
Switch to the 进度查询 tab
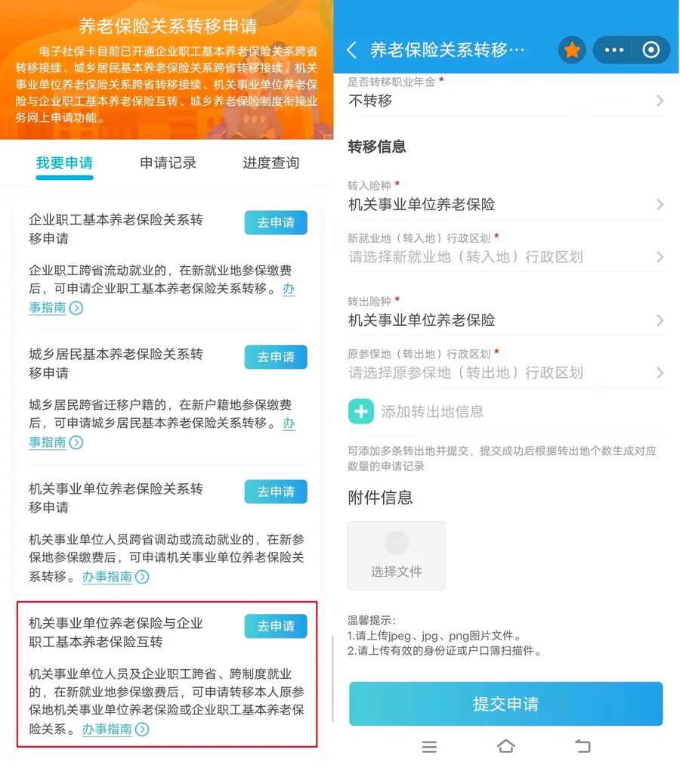[x=270, y=163]
